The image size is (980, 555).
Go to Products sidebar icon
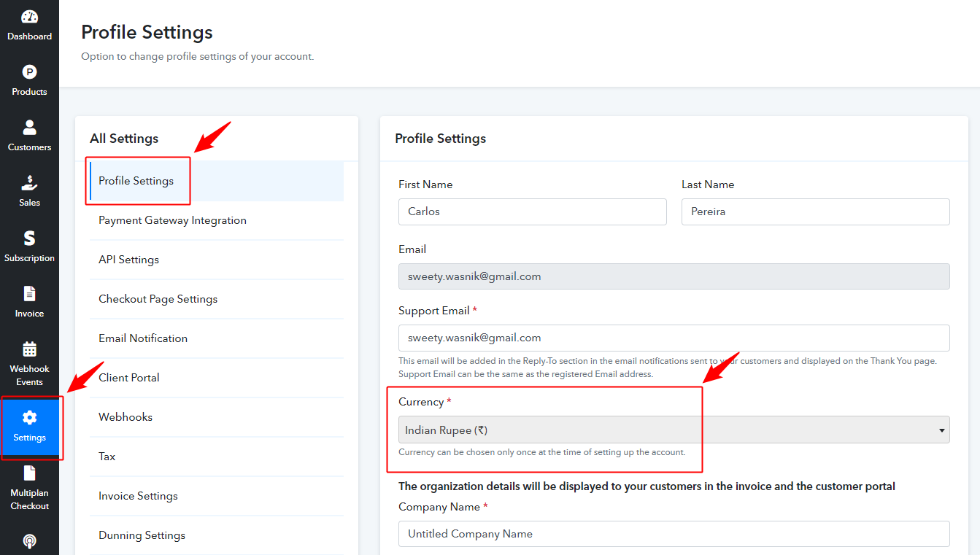[29, 72]
